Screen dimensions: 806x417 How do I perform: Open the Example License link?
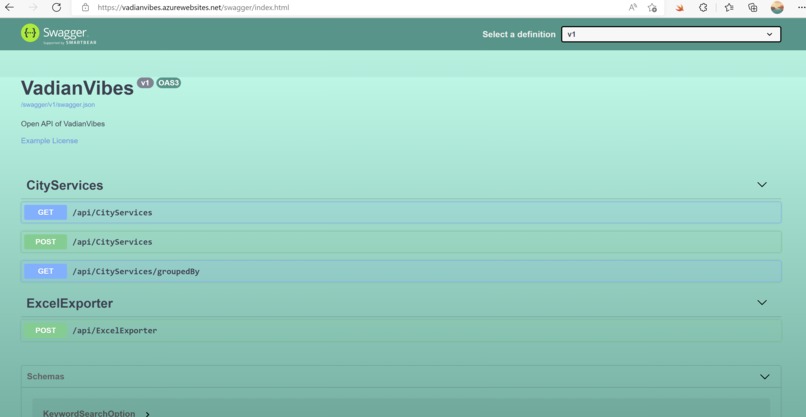point(49,140)
